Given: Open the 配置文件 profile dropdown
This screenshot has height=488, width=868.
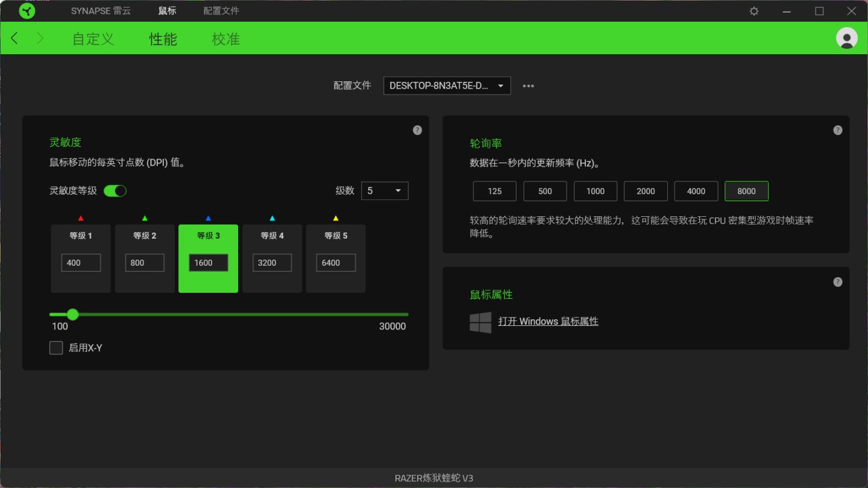Looking at the screenshot, I should coord(447,86).
